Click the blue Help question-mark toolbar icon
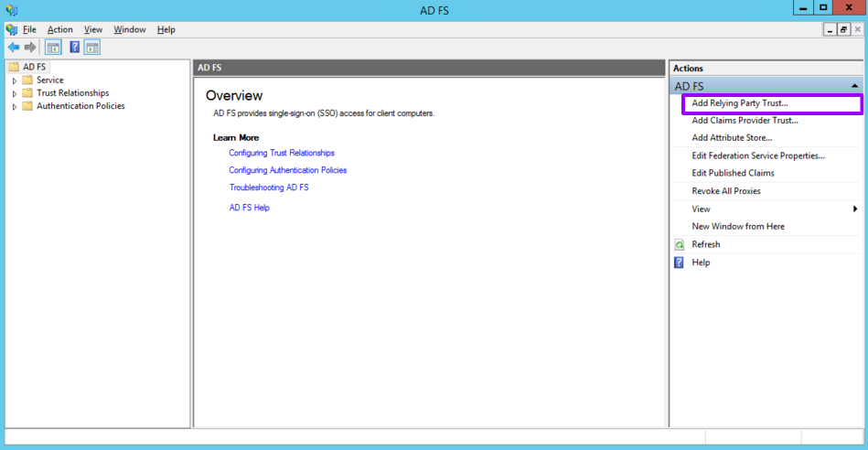The height and width of the screenshot is (450, 868). (x=75, y=48)
